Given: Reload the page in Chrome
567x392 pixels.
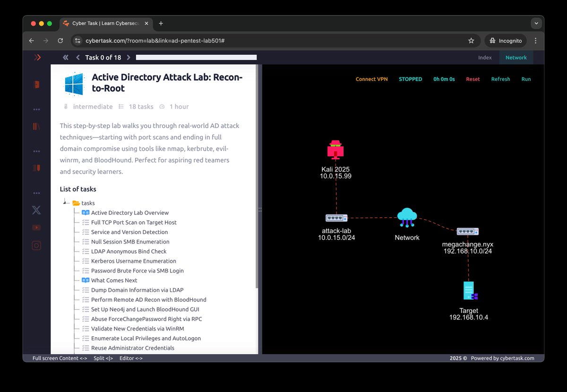Looking at the screenshot, I should pyautogui.click(x=60, y=41).
